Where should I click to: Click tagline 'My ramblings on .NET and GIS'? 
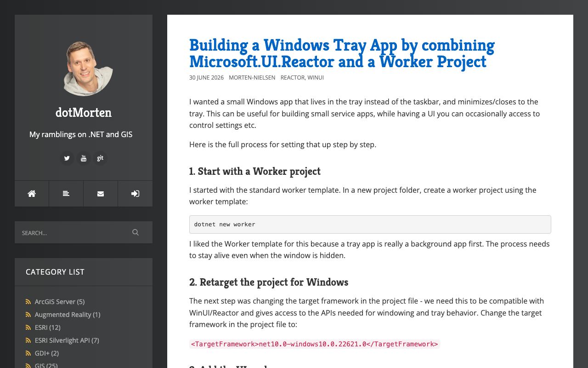tap(81, 135)
